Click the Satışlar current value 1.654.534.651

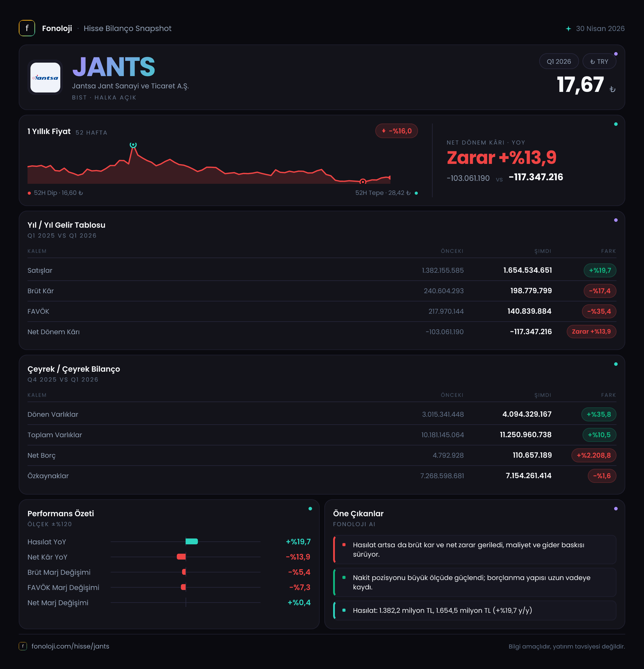point(527,270)
